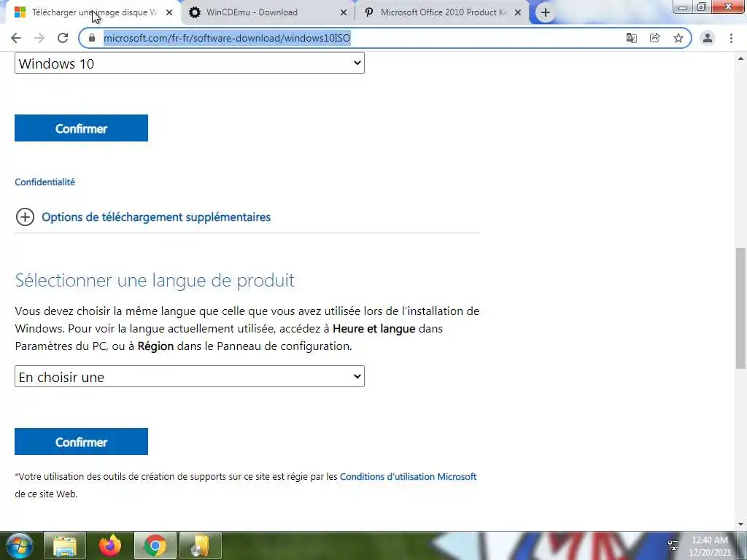Click the browser forward arrow

click(x=39, y=38)
